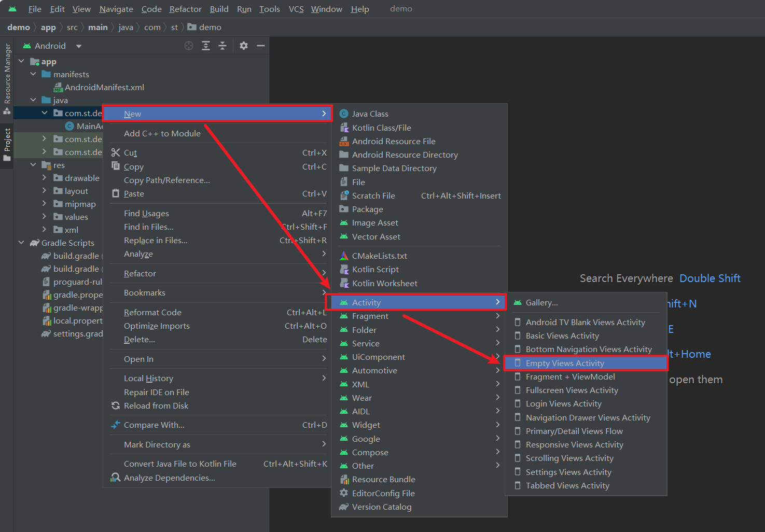Viewport: 765px width, 532px height.
Task: Open the Build menu
Action: coord(219,9)
